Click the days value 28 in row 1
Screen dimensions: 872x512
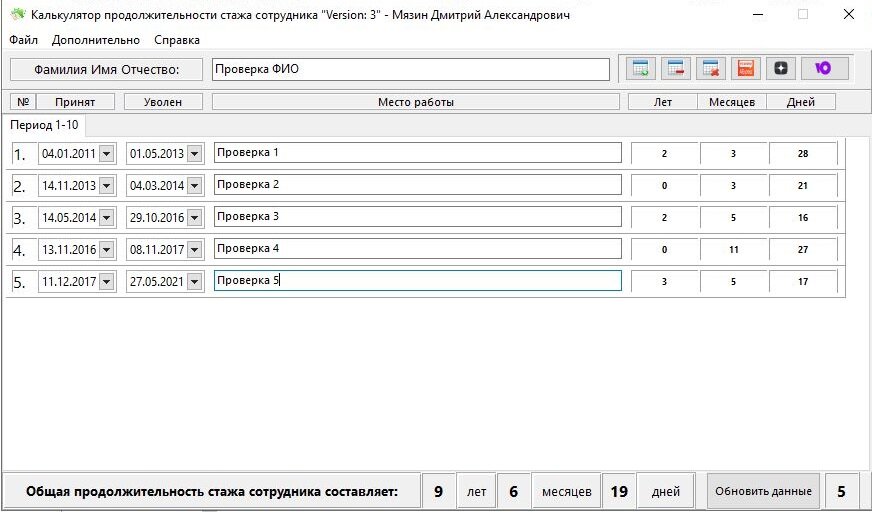coord(803,154)
